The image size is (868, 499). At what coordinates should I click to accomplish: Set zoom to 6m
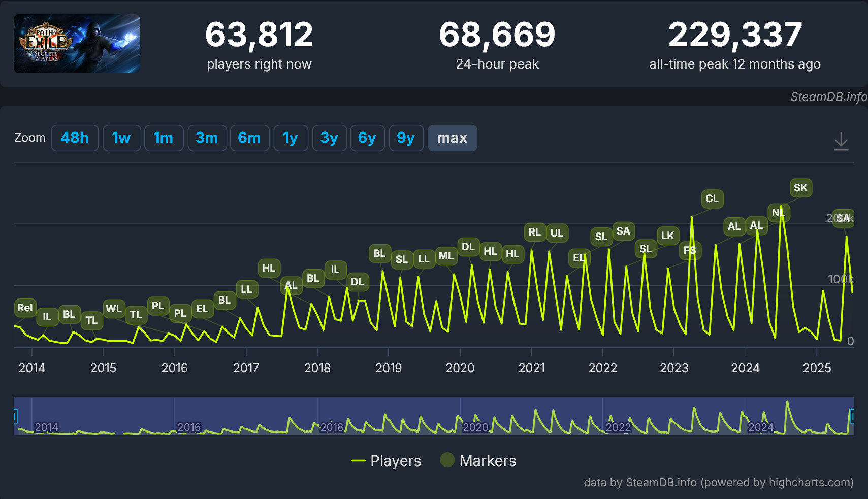(x=249, y=138)
